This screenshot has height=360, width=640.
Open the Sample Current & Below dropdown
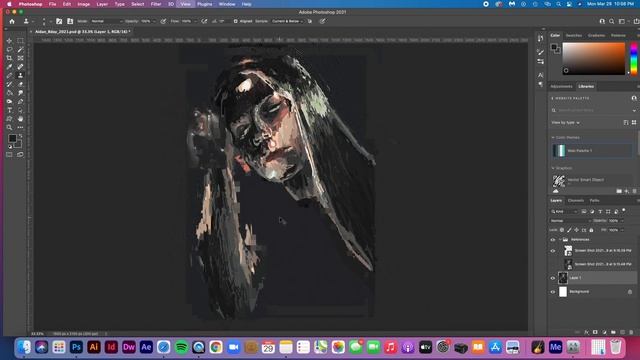tap(288, 21)
